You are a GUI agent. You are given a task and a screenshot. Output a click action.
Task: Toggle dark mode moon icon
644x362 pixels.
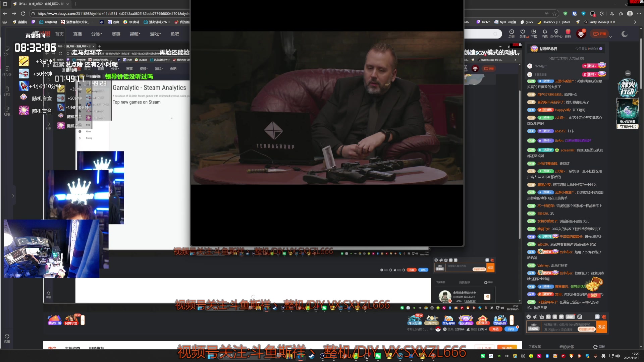(x=624, y=34)
